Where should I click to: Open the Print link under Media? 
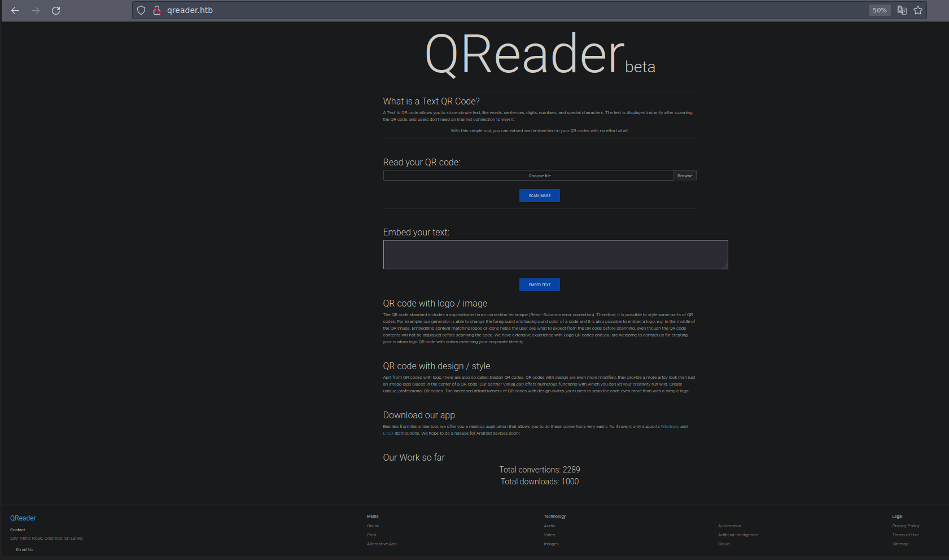click(371, 535)
